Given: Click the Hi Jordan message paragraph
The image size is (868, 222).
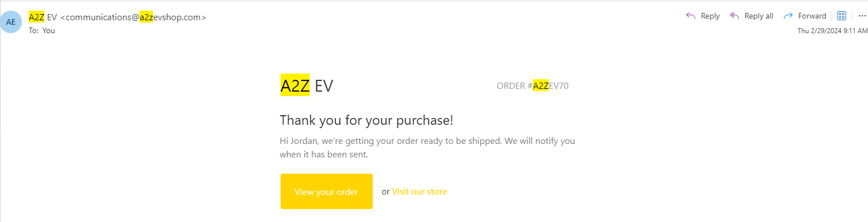Looking at the screenshot, I should pos(427,147).
